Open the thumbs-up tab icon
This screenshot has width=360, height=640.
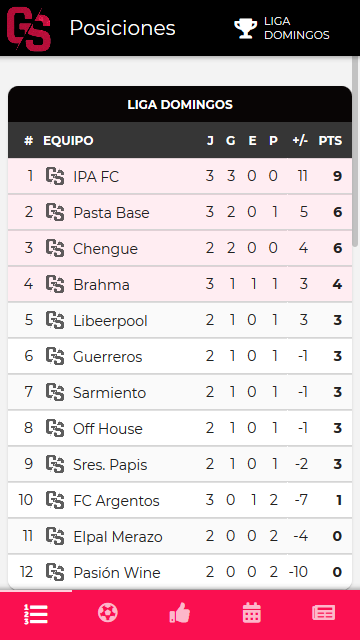pos(180,613)
